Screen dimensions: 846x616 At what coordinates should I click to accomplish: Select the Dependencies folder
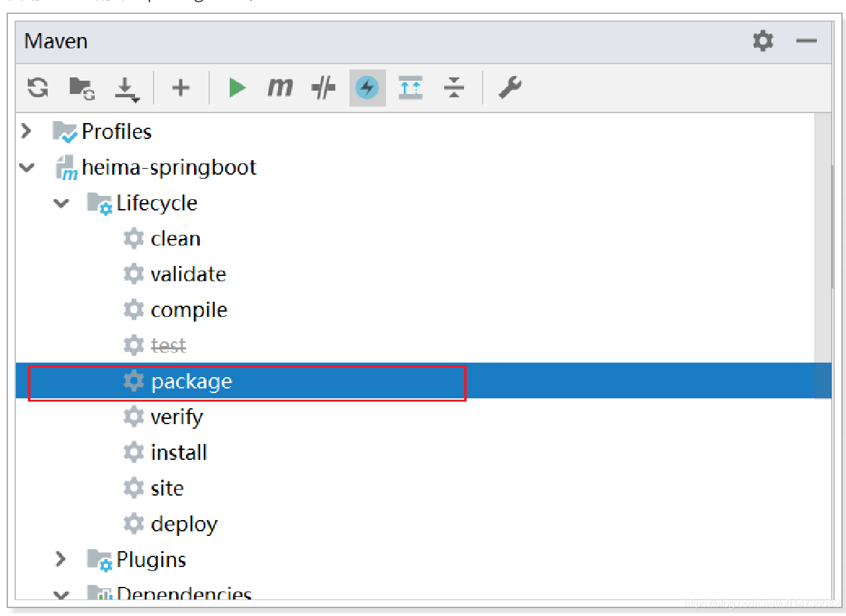(184, 594)
